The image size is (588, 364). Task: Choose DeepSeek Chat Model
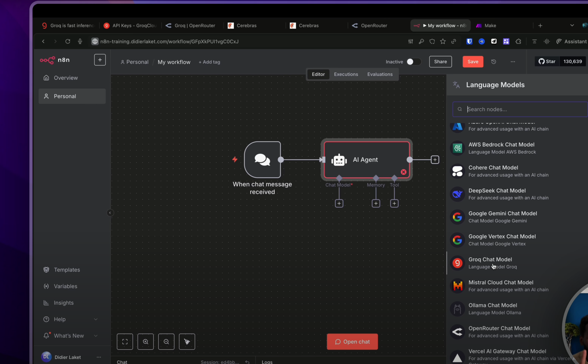(x=519, y=194)
